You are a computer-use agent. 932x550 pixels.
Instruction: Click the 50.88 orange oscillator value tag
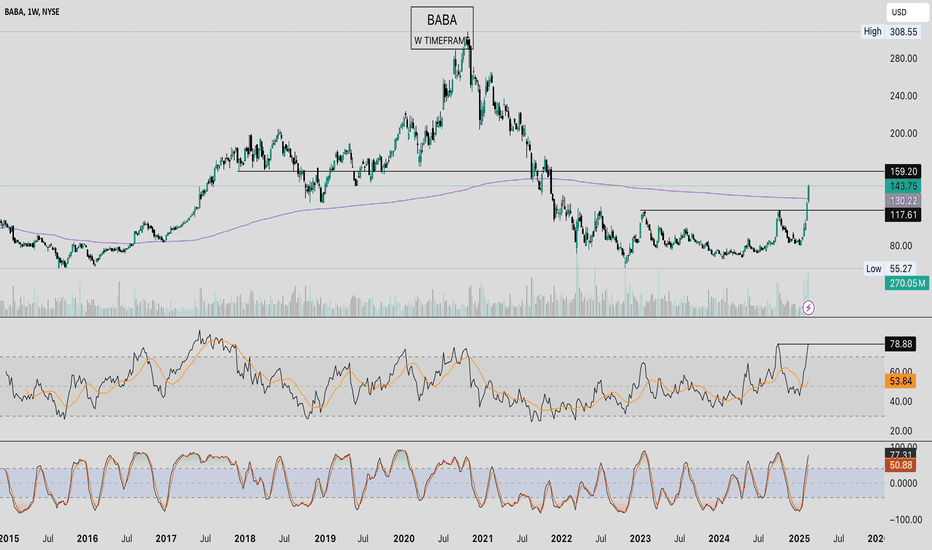(900, 465)
